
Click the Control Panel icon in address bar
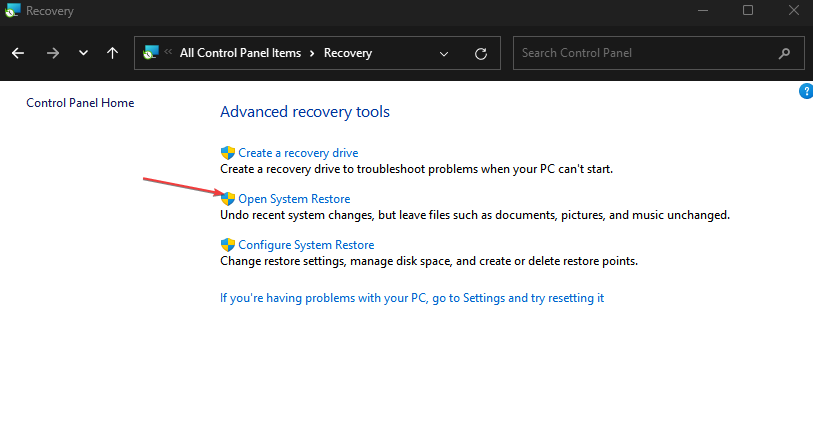(x=151, y=53)
